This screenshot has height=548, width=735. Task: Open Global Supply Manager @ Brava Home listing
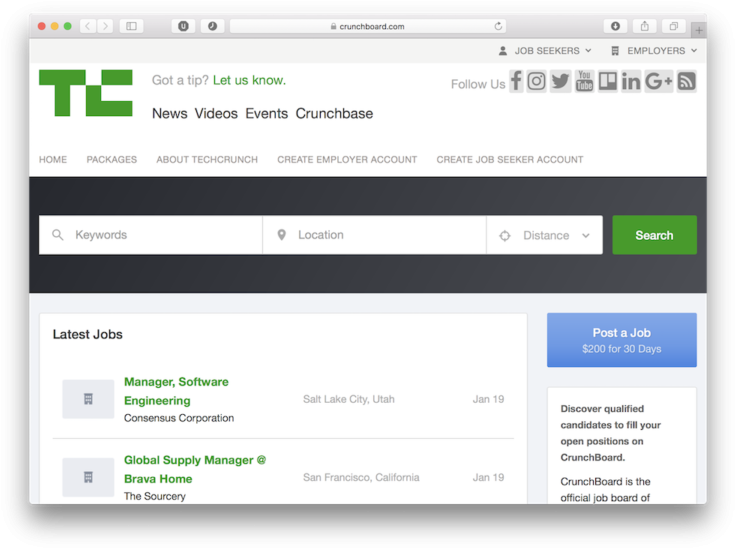click(x=195, y=469)
